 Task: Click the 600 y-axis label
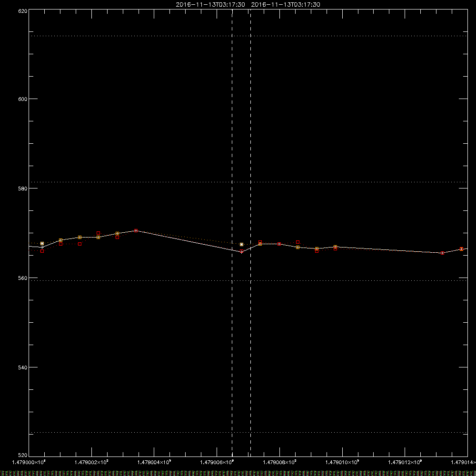(x=23, y=99)
